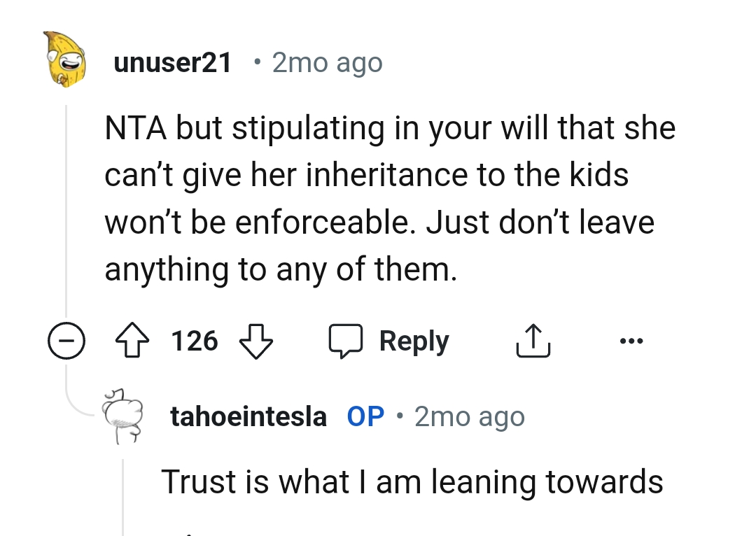
Task: Open the overflow menu on unuser21's comment
Action: click(x=632, y=341)
